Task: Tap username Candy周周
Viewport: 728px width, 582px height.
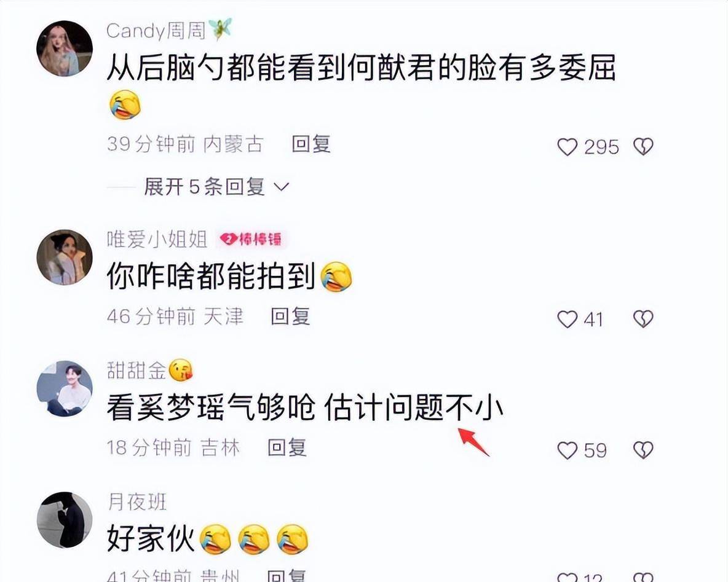Action: pyautogui.click(x=156, y=31)
